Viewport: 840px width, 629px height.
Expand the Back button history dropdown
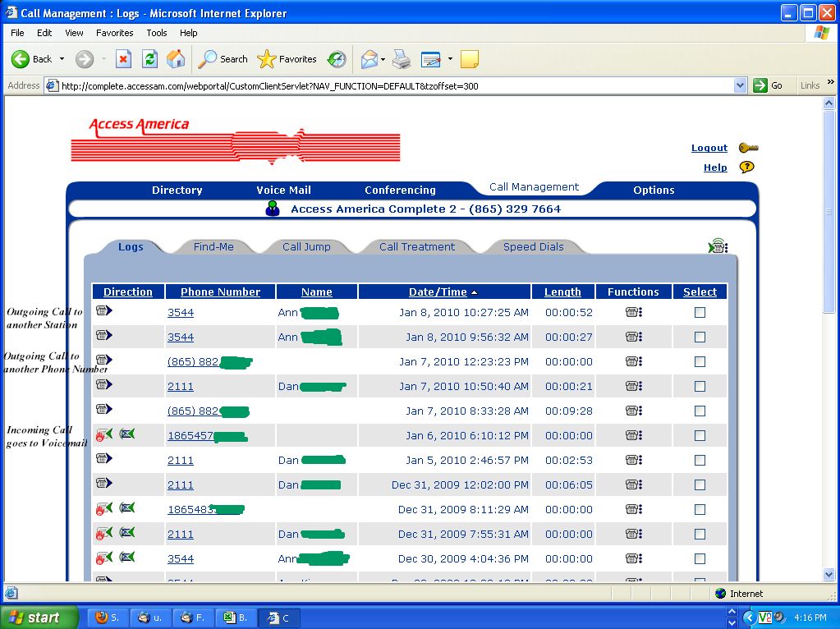tap(62, 59)
